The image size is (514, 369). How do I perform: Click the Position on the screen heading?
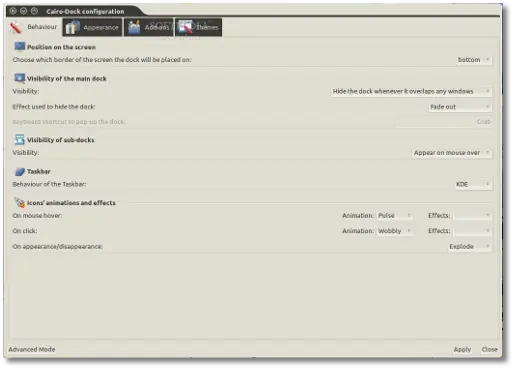click(61, 47)
